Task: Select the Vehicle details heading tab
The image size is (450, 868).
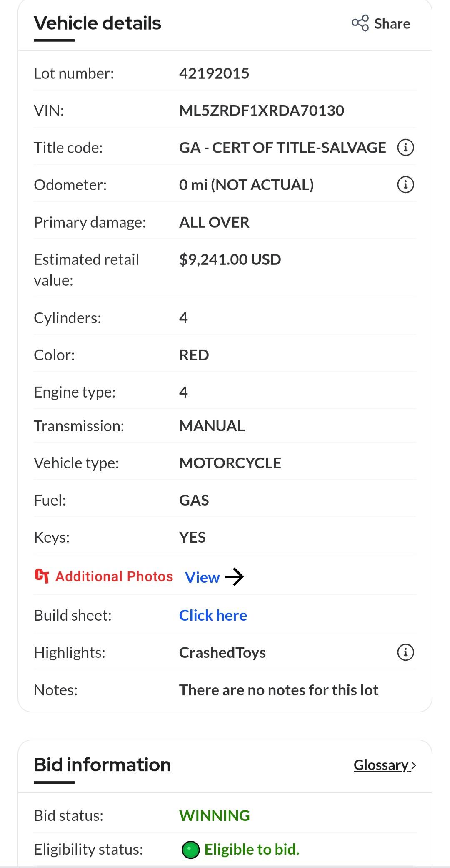Action: pos(97,23)
